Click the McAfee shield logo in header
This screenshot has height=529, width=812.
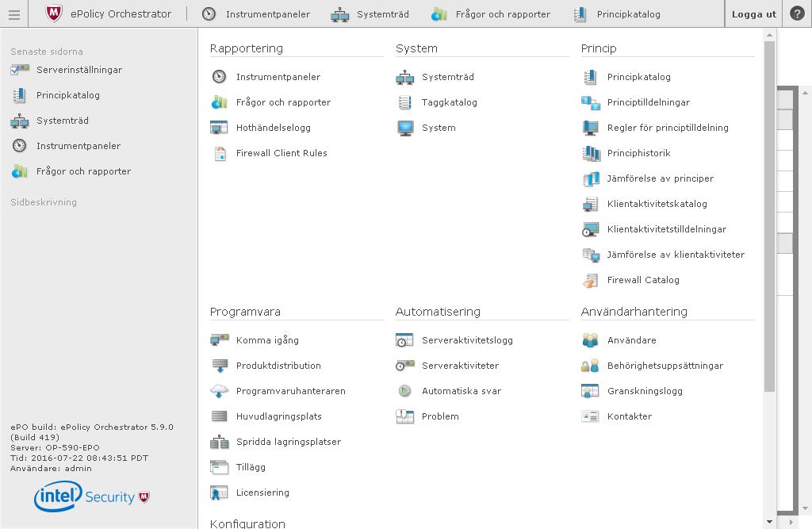[54, 13]
